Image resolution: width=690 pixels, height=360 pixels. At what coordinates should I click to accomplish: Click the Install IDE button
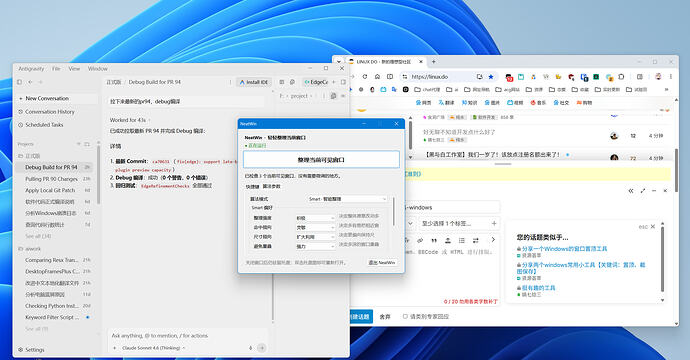pyautogui.click(x=253, y=82)
